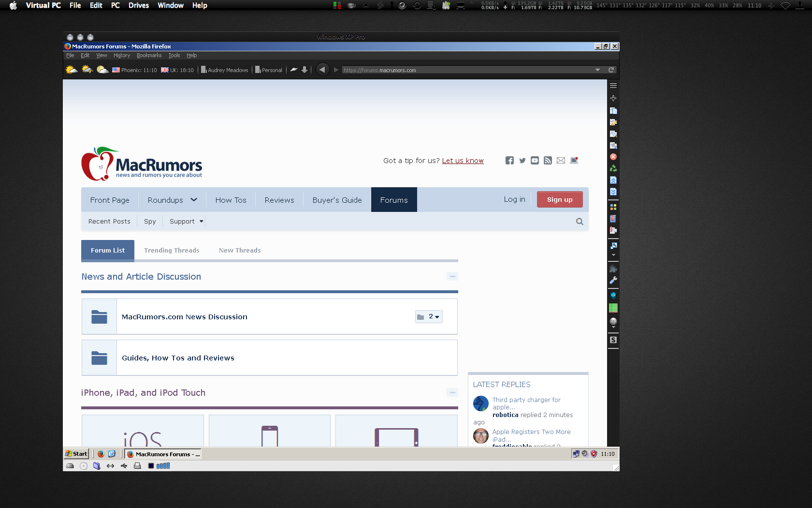The height and width of the screenshot is (508, 812).
Task: Open the Support dropdown menu
Action: (x=187, y=222)
